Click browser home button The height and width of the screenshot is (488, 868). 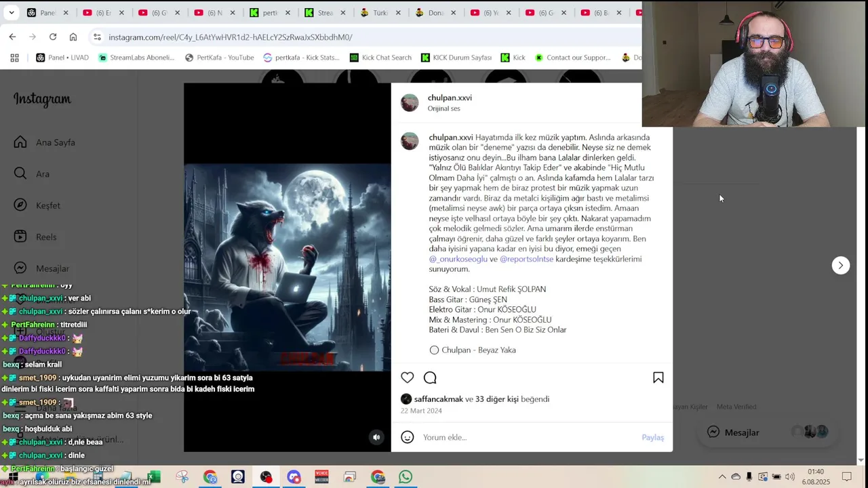[73, 37]
